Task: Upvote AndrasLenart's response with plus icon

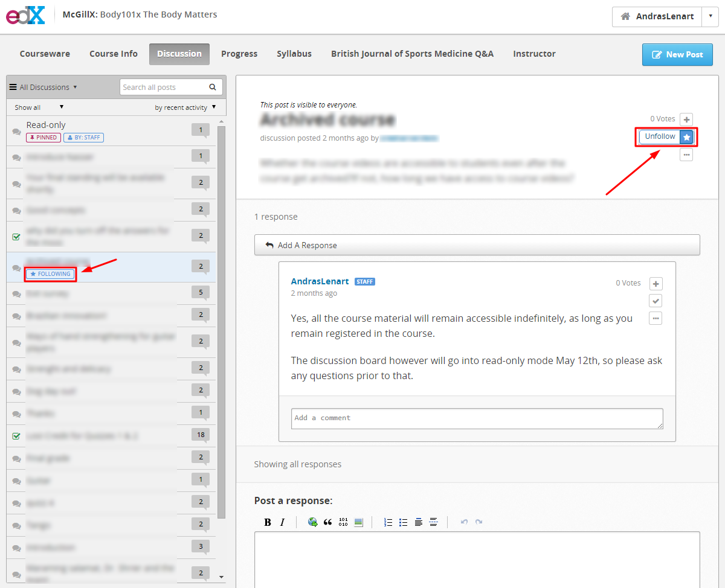Action: (656, 284)
